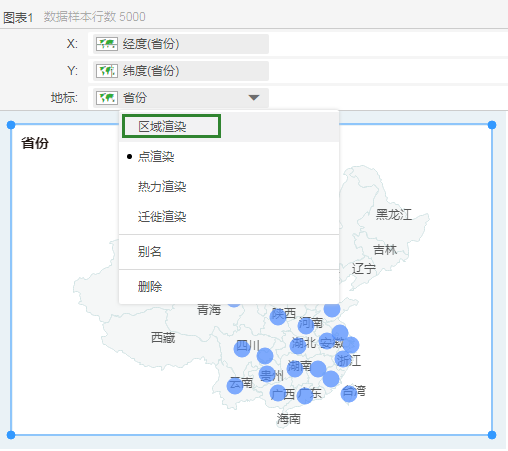The height and width of the screenshot is (451, 508).
Task: Click the top-left chart resize handle
Action: click(11, 125)
